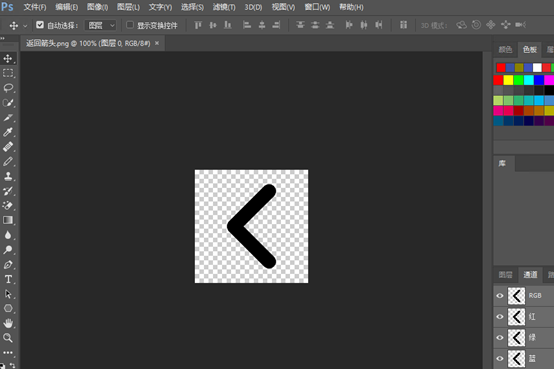Image resolution: width=554 pixels, height=369 pixels.
Task: Click the Photoshop Ps logo
Action: 7,7
